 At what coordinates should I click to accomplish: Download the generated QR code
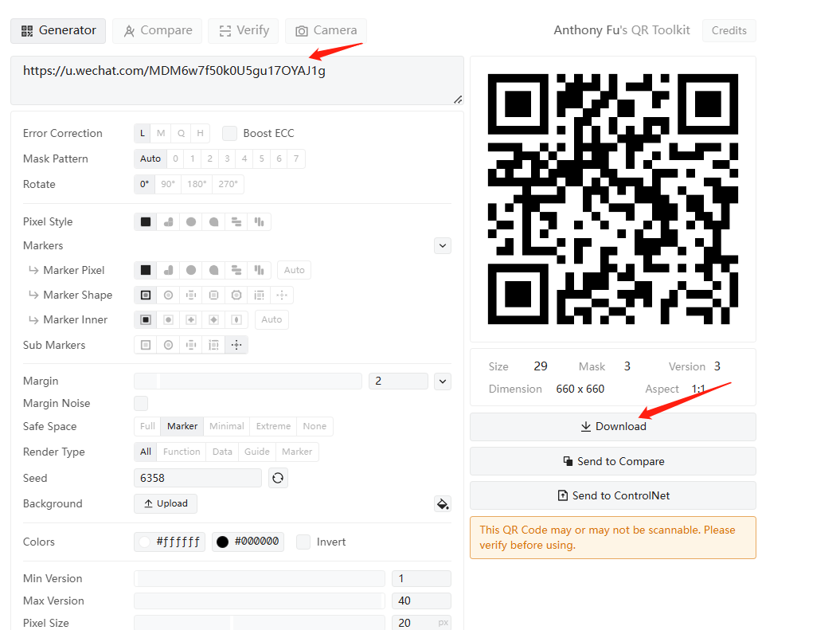[x=613, y=426]
